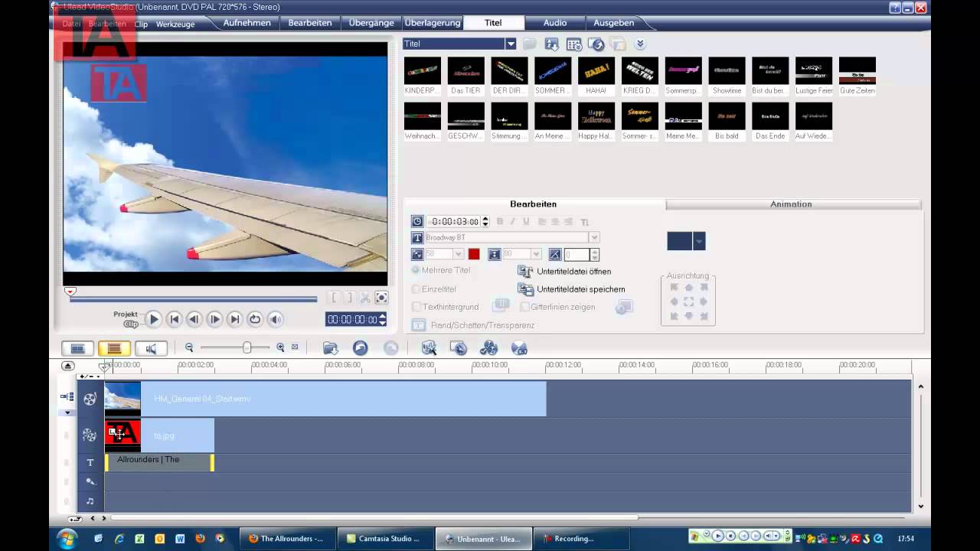Insert media files into timeline
980x551 pixels.
pos(330,348)
